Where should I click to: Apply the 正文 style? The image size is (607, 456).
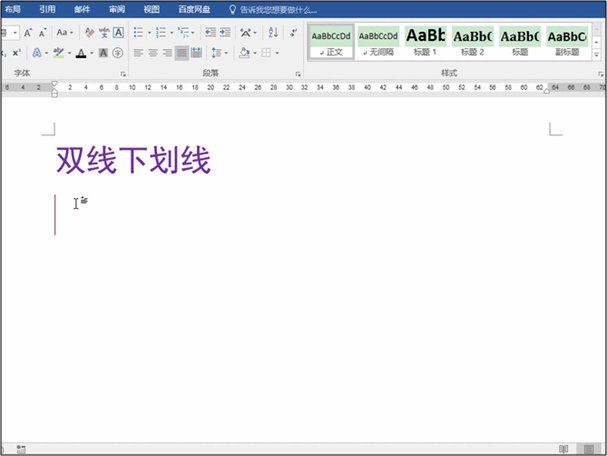coord(331,42)
